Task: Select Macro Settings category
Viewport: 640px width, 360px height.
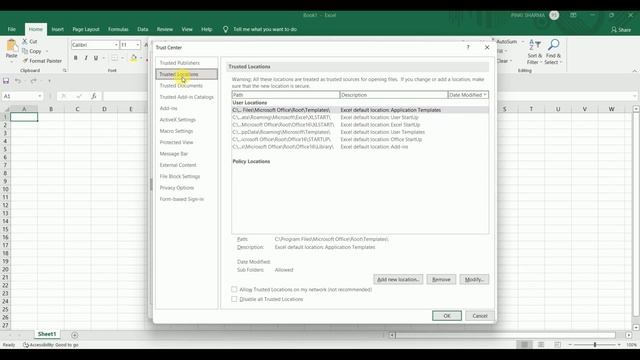Action: (176, 131)
